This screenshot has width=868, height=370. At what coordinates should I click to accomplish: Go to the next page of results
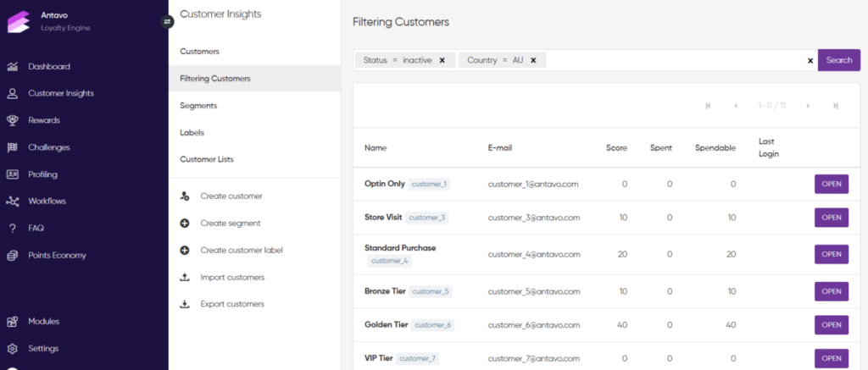(x=808, y=106)
